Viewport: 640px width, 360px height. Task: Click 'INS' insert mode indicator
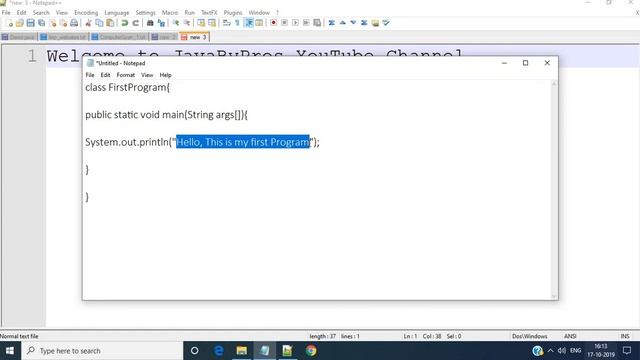pos(625,336)
